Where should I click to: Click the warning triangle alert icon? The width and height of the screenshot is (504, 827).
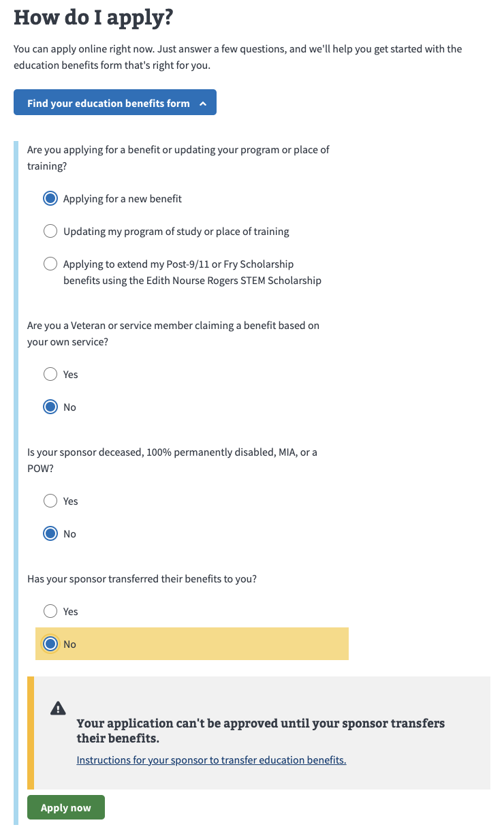[58, 708]
